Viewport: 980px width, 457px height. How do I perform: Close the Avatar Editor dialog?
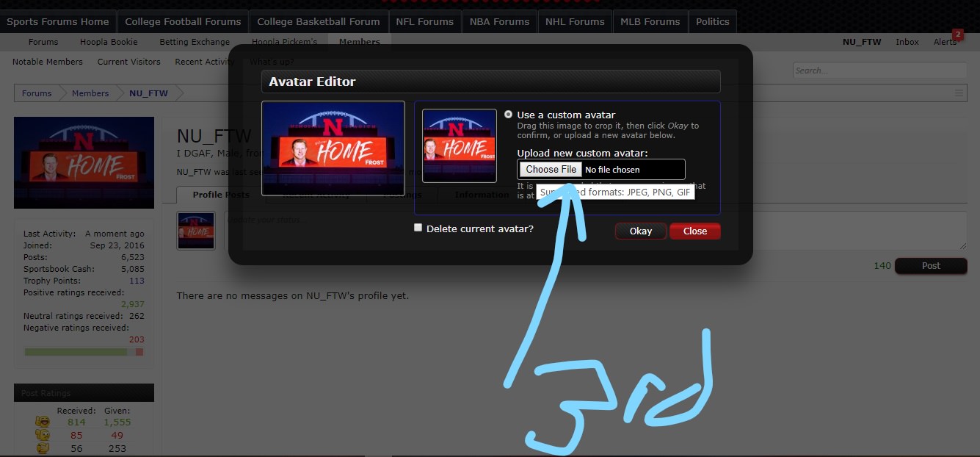[695, 231]
